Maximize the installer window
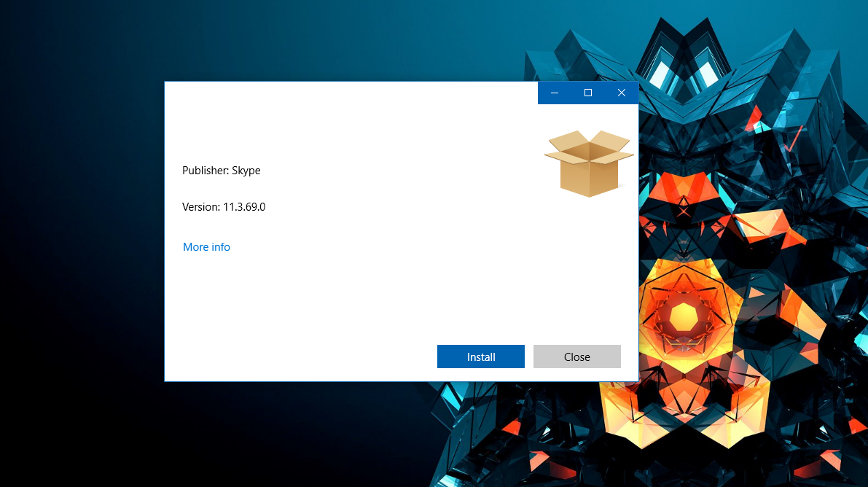The height and width of the screenshot is (487, 868). pos(588,93)
